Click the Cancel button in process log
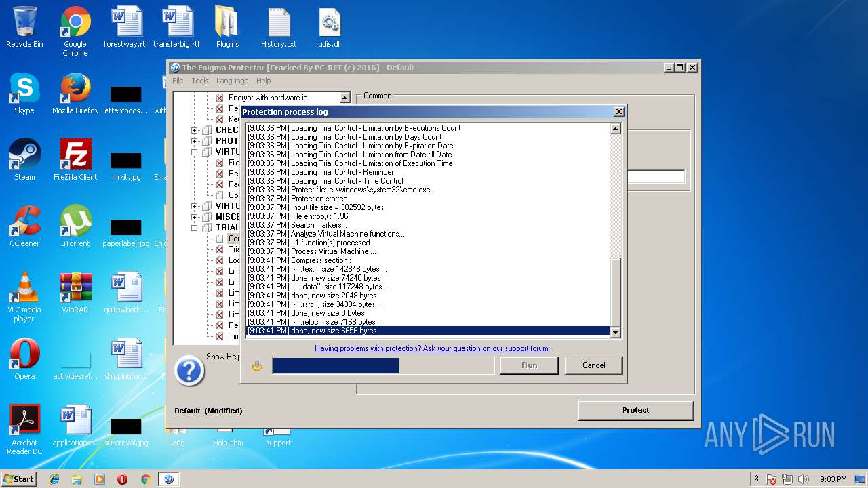The image size is (868, 488). coord(593,365)
